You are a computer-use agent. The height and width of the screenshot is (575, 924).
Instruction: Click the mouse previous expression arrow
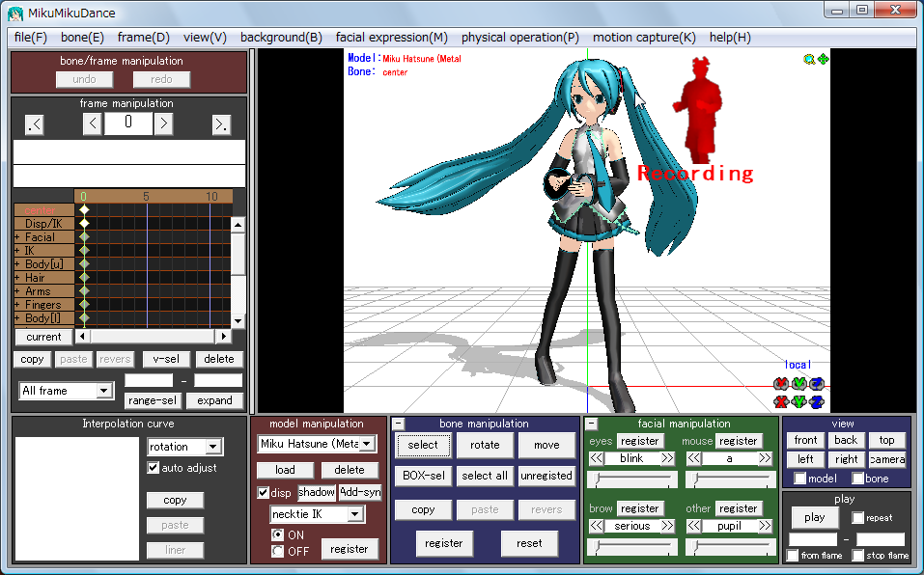click(693, 458)
